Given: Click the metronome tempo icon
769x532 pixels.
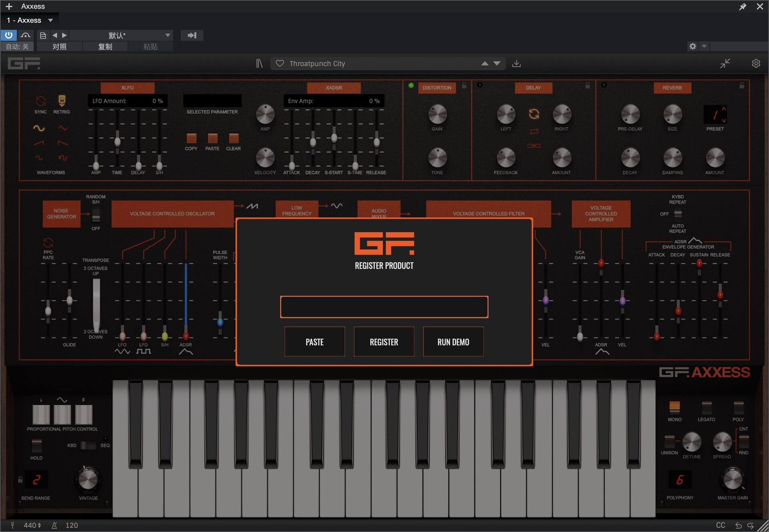Looking at the screenshot, I should (54, 525).
